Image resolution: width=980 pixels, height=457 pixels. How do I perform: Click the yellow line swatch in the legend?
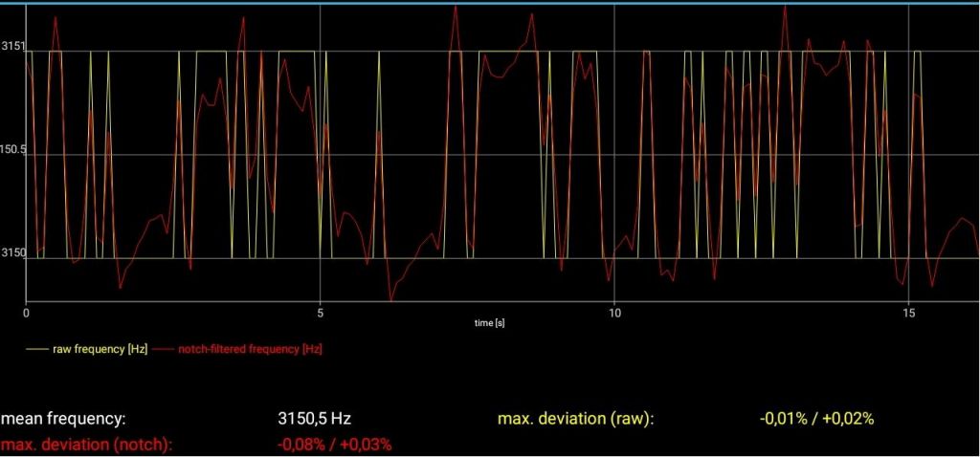pyautogui.click(x=38, y=350)
